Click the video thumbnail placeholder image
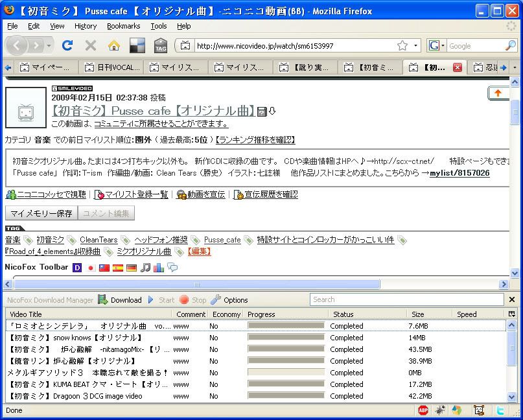The image size is (523, 420). pyautogui.click(x=26, y=108)
